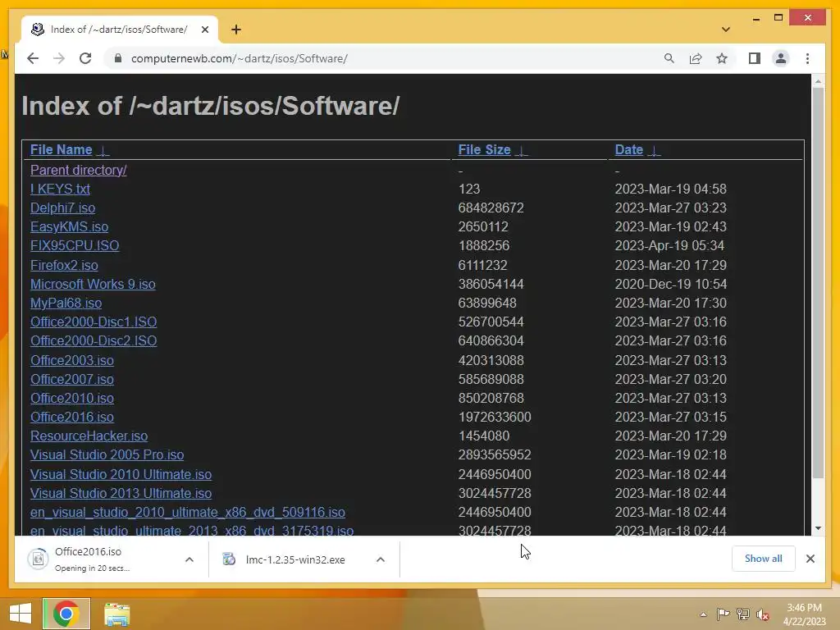This screenshot has height=630, width=840.
Task: Download Office2000-Disc1.ISO
Action: click(x=94, y=322)
